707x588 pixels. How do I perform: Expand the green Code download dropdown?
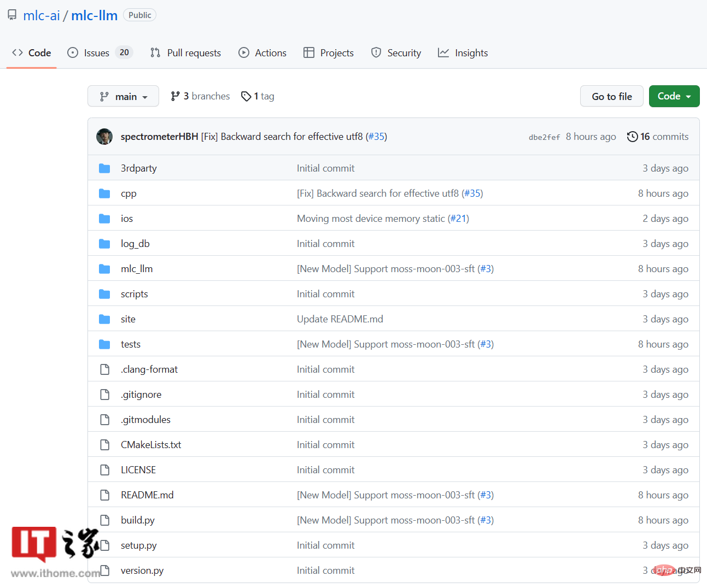pyautogui.click(x=674, y=96)
